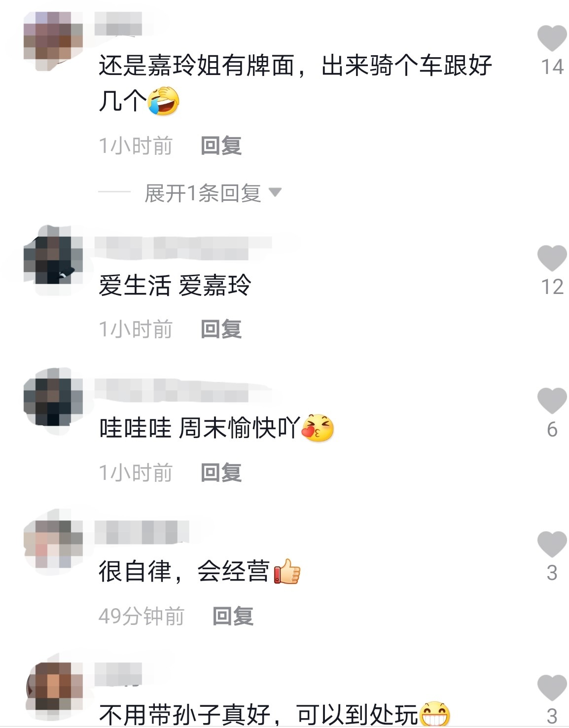Like the 周末愉快 comment with 6 likes
The width and height of the screenshot is (569, 728).
pyautogui.click(x=552, y=400)
